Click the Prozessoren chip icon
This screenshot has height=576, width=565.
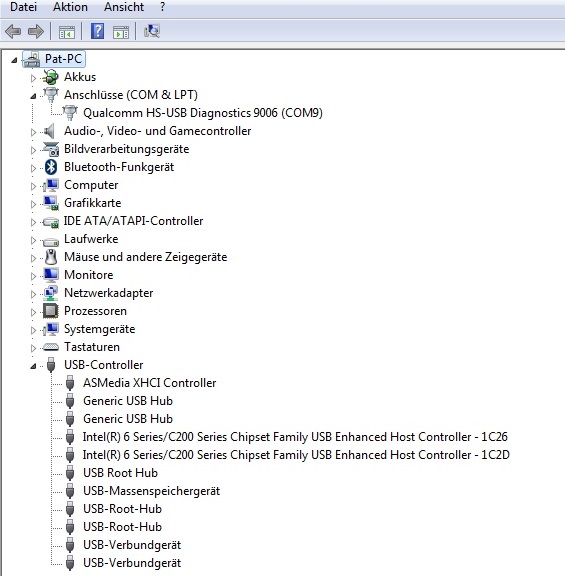pos(51,311)
